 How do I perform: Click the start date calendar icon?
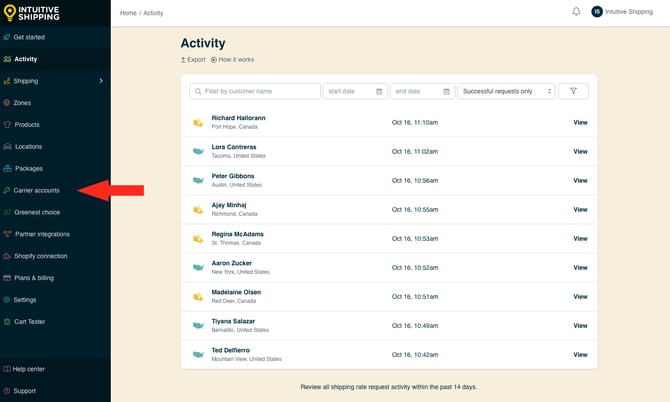(x=379, y=91)
